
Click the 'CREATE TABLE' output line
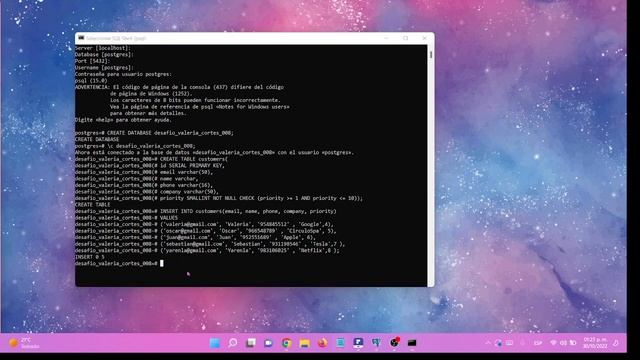pos(93,204)
